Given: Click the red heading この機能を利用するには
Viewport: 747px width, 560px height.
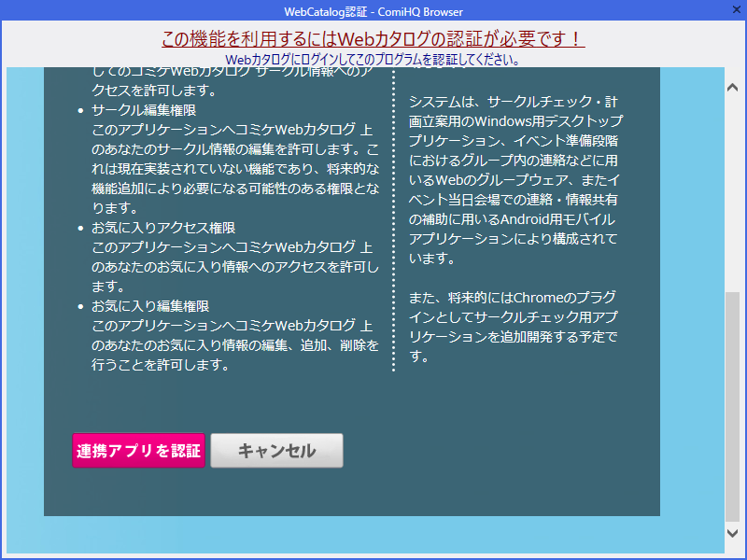Looking at the screenshot, I should [x=373, y=39].
